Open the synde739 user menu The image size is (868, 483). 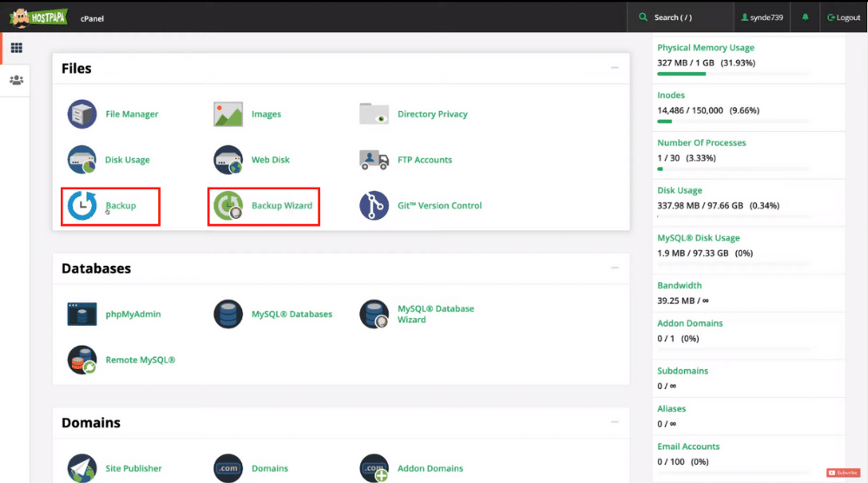click(762, 17)
